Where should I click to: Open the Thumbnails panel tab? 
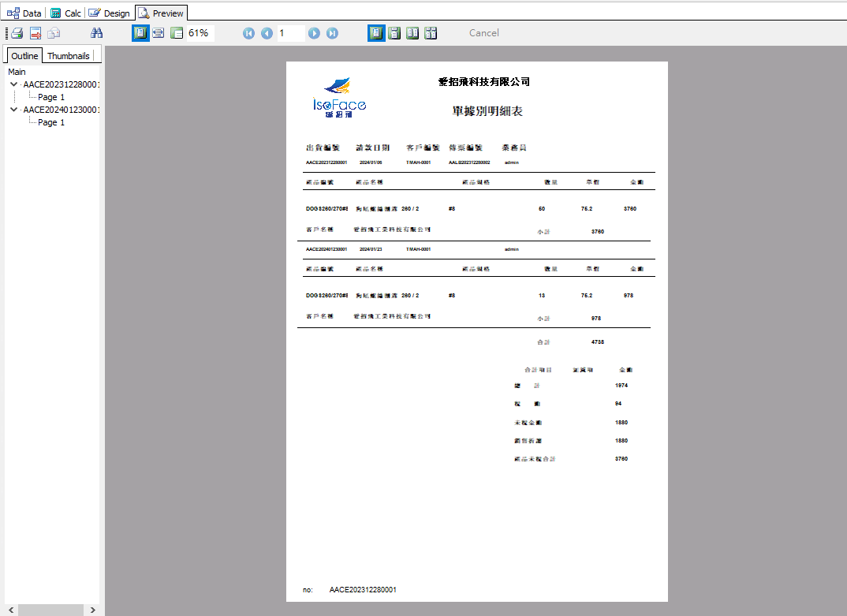[69, 56]
